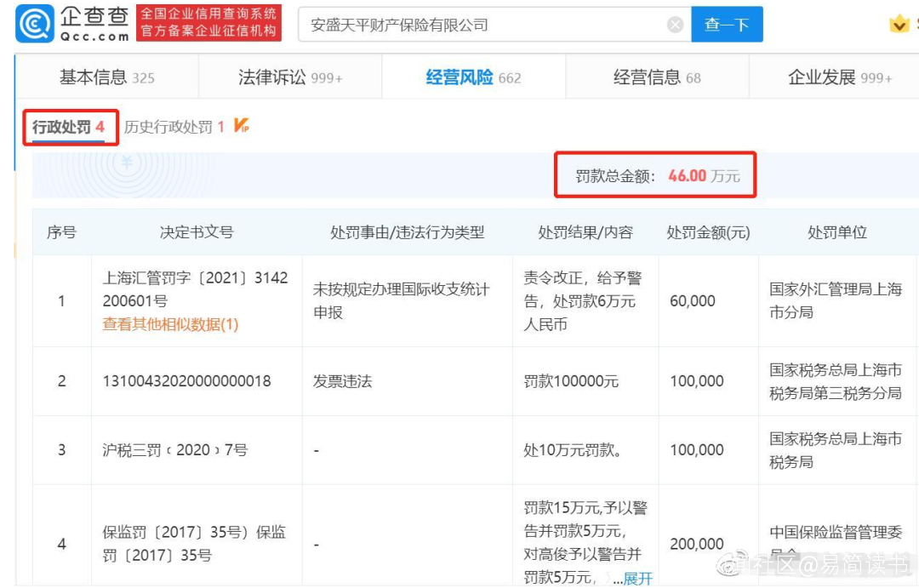This screenshot has width=919, height=588.
Task: Click the VIP badge beside 历史行政处罚
Action: 242,125
